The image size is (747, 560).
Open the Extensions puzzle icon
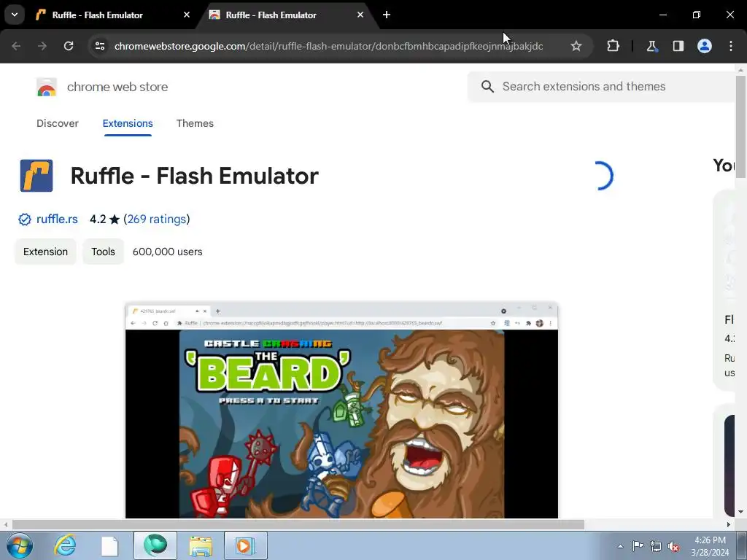coord(613,46)
